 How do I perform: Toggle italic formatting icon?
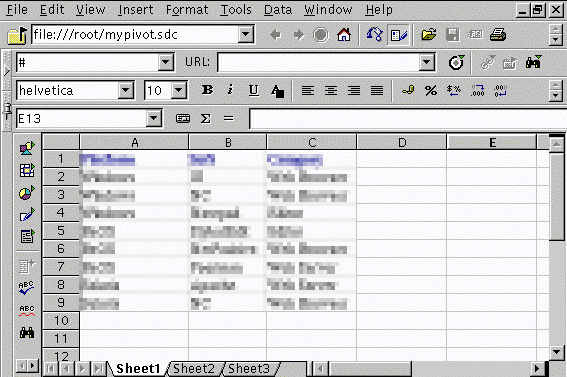coord(230,90)
